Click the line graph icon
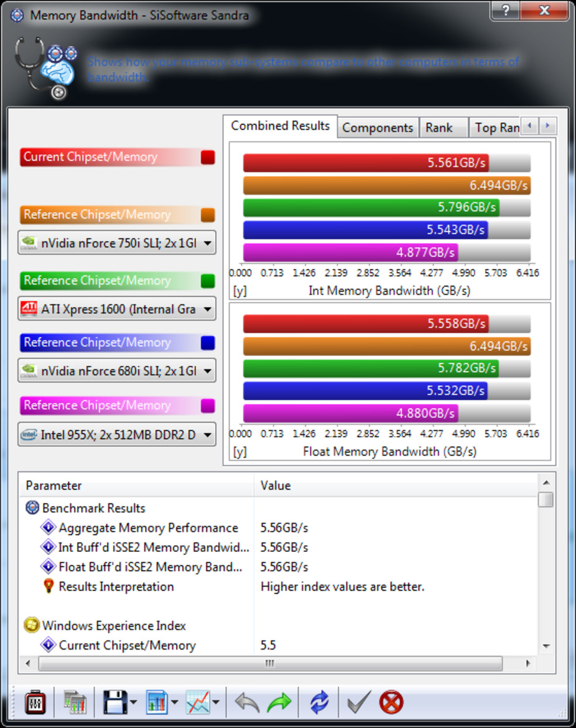The image size is (576, 728). (198, 702)
